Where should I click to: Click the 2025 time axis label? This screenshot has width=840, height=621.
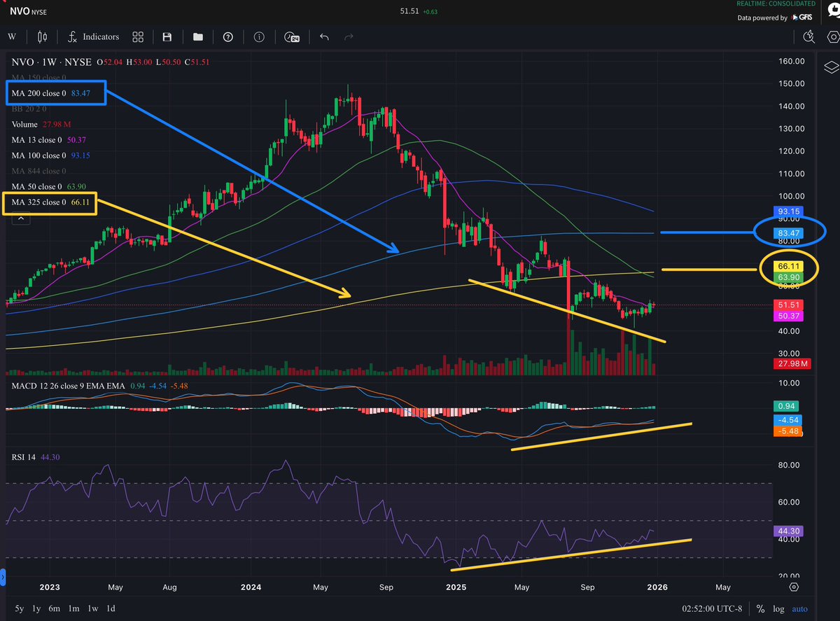point(456,587)
